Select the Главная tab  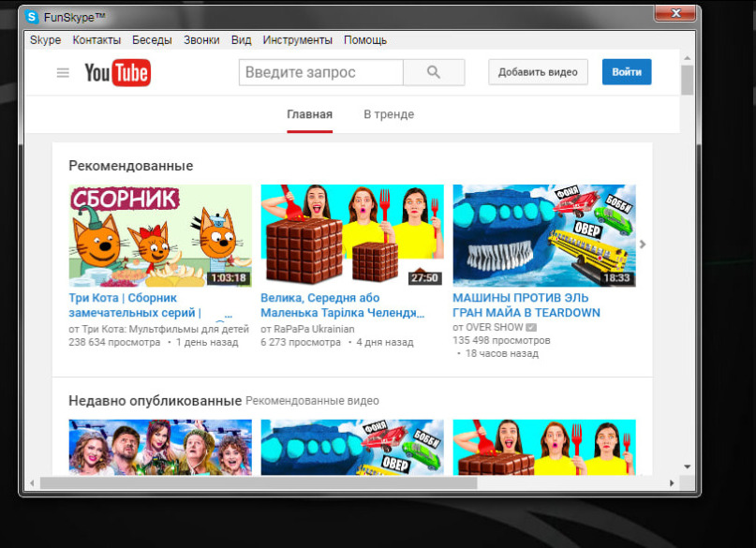(x=309, y=114)
